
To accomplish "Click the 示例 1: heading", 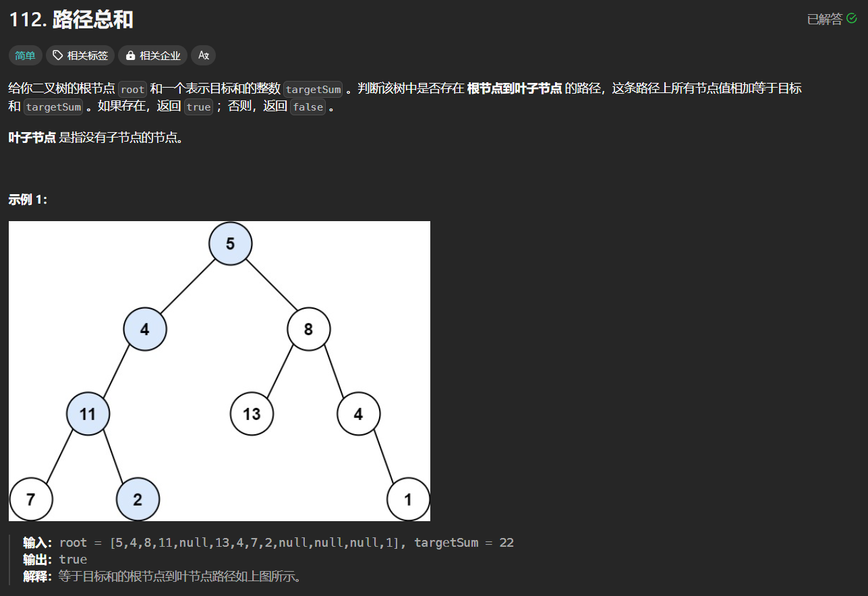I will click(x=28, y=200).
